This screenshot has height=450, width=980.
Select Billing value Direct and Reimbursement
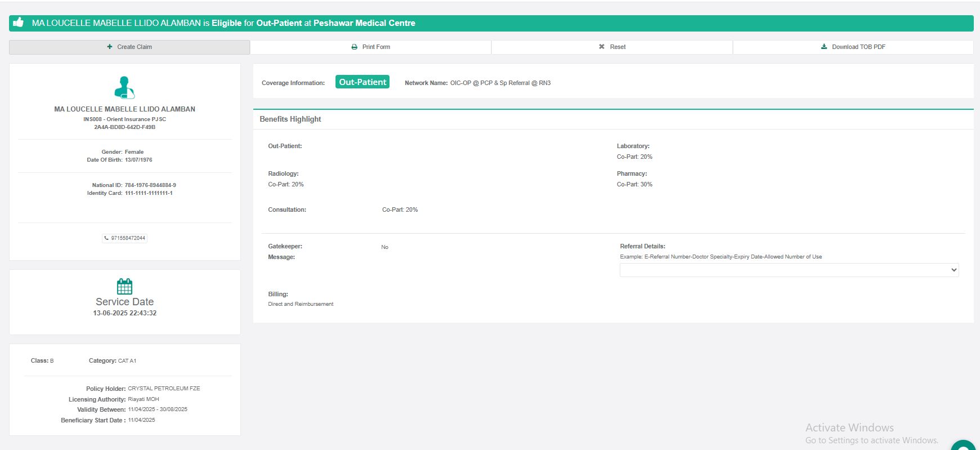click(301, 304)
